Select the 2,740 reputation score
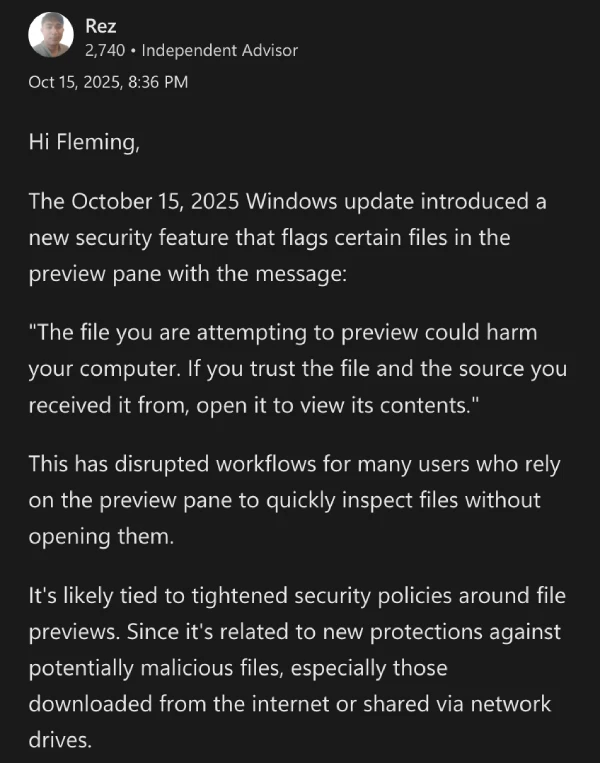This screenshot has width=600, height=763. (104, 50)
